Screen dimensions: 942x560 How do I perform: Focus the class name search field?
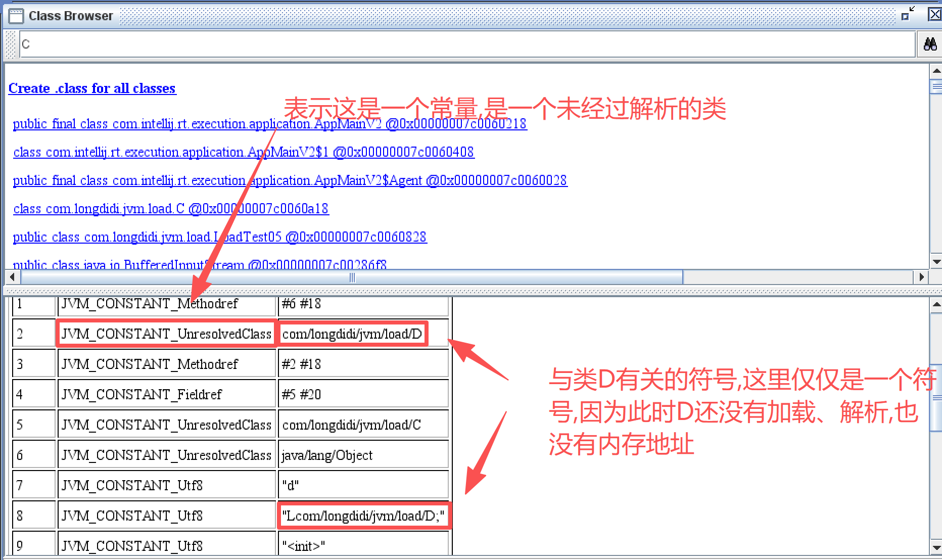[467, 44]
